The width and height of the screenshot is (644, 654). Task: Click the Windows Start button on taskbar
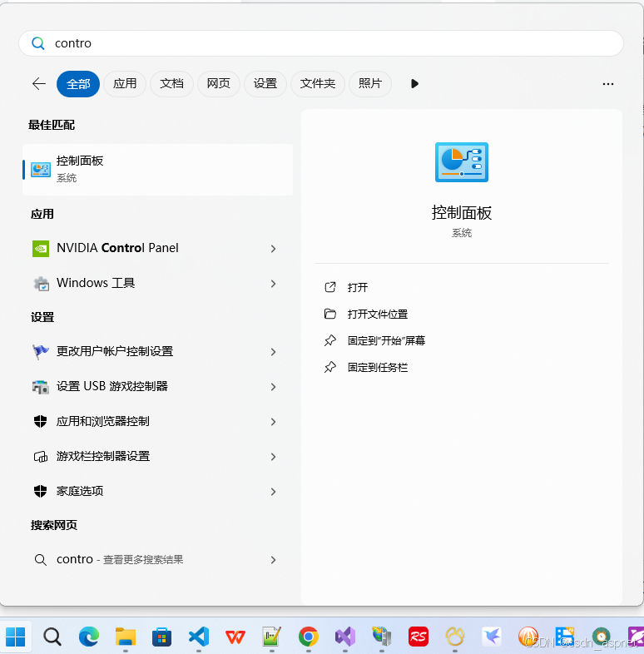(x=16, y=637)
